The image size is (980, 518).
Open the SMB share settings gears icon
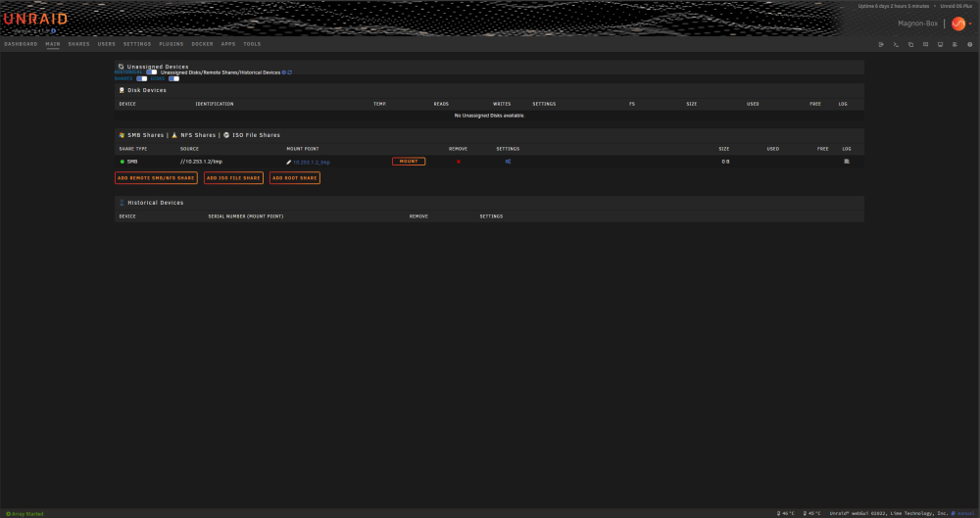pos(508,162)
